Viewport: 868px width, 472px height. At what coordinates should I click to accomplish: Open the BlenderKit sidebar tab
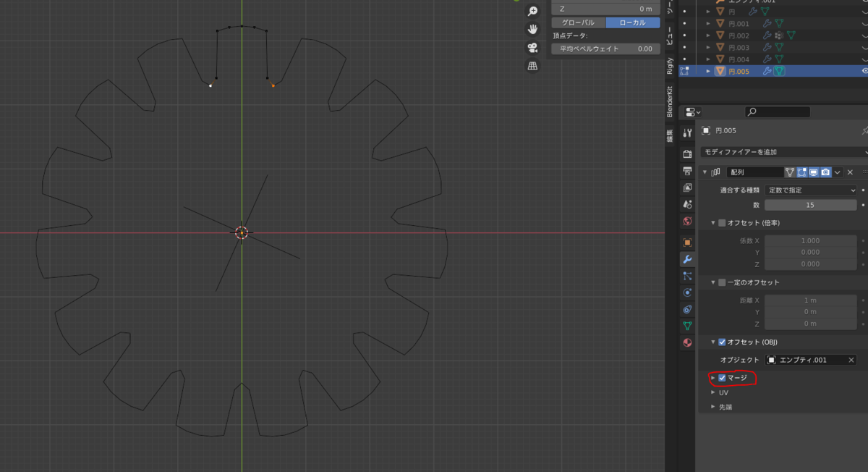coord(670,102)
